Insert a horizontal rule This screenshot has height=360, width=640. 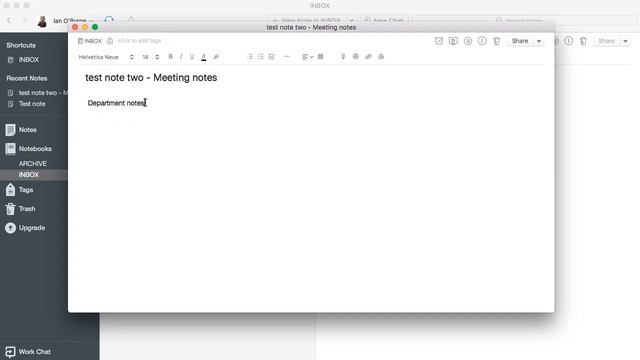287,57
